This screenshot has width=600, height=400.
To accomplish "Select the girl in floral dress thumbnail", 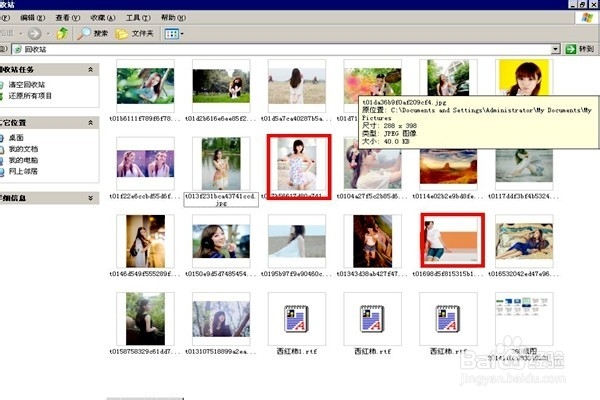I will click(x=298, y=167).
